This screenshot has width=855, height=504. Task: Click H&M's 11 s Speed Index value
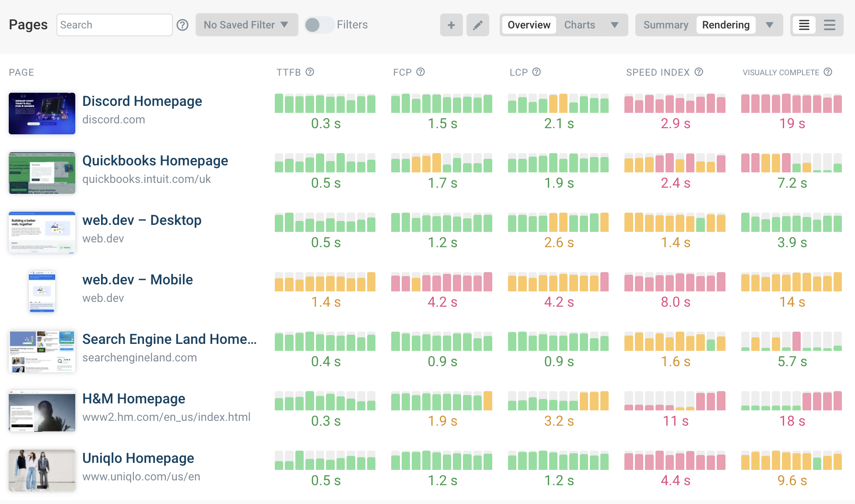(676, 421)
